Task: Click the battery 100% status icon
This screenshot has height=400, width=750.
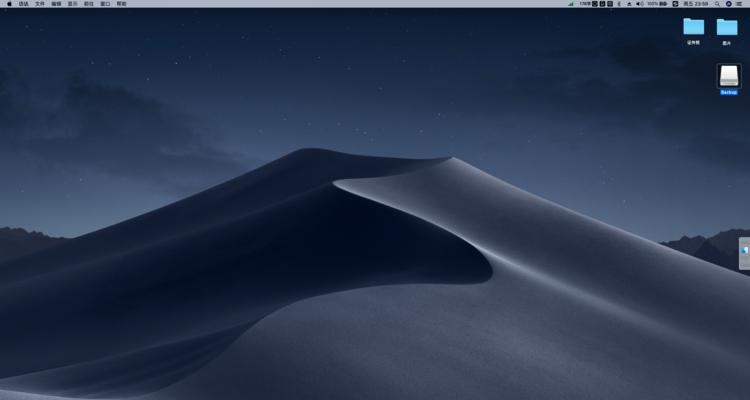Action: click(657, 3)
